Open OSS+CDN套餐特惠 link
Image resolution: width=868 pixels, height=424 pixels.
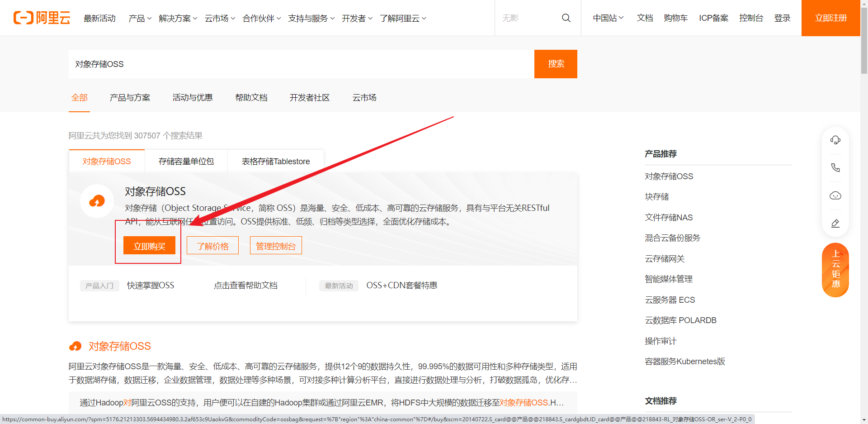tap(402, 285)
